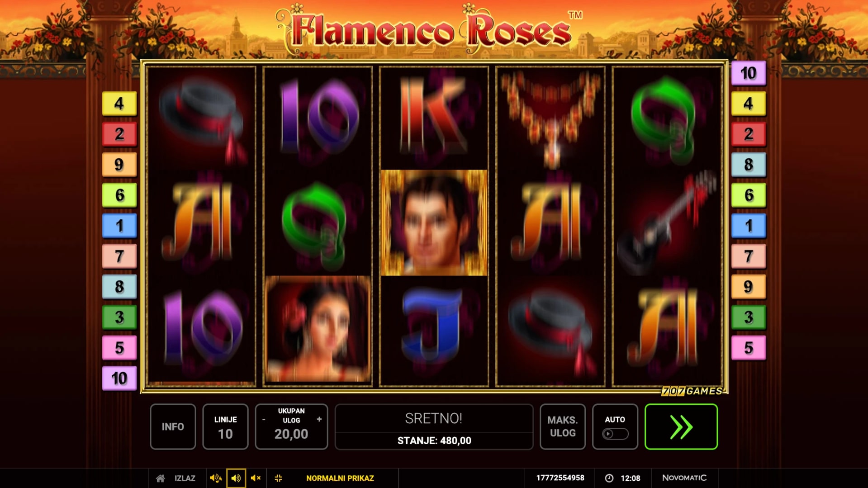This screenshot has height=488, width=868.
Task: Select the highlighted sound-only speaker icon
Action: pos(236,478)
